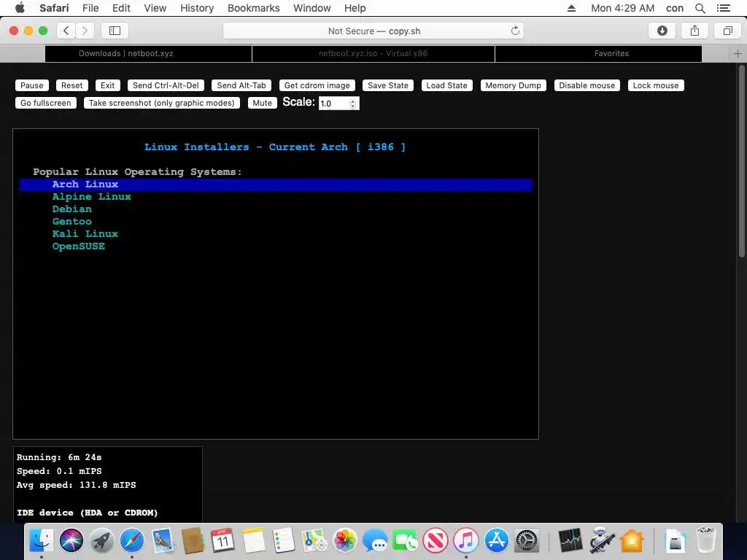The height and width of the screenshot is (560, 747).
Task: Click the Save State button
Action: pyautogui.click(x=388, y=85)
